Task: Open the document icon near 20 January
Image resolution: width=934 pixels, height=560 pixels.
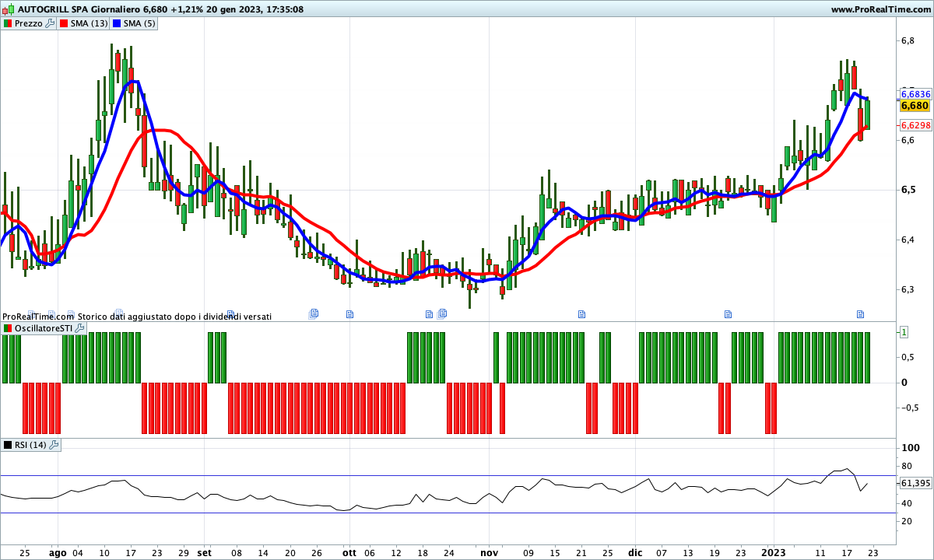Action: coord(861,314)
